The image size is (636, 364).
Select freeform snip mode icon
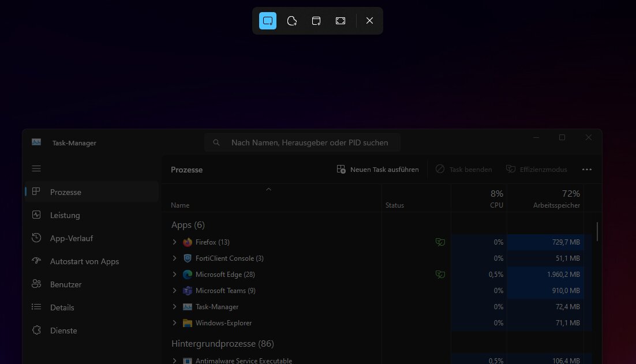pos(292,21)
